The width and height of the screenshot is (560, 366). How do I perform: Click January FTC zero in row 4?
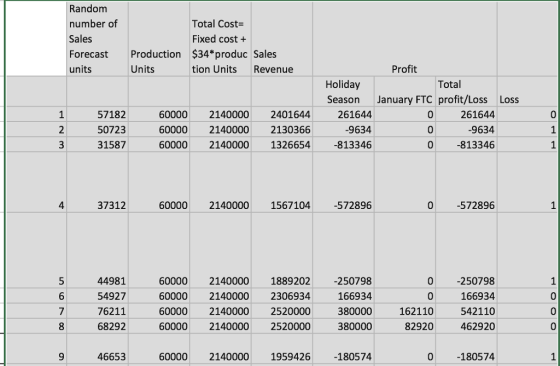tap(405, 182)
